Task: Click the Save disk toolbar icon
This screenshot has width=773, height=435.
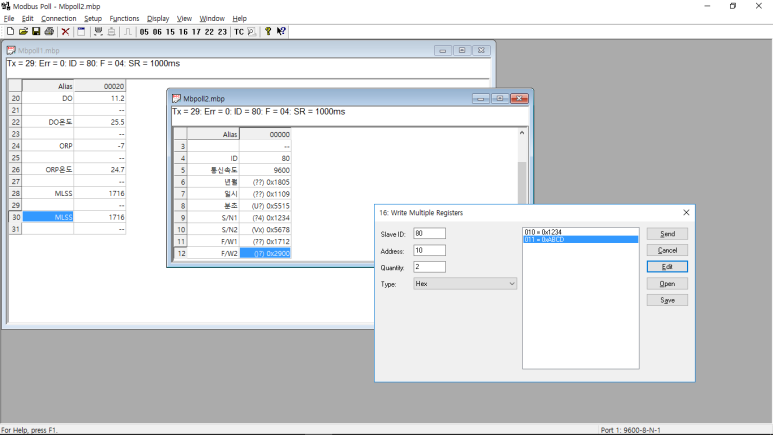Action: tap(35, 32)
